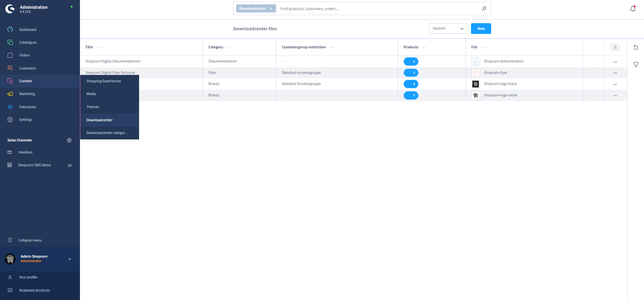Click the Sales Channels heading

19,140
